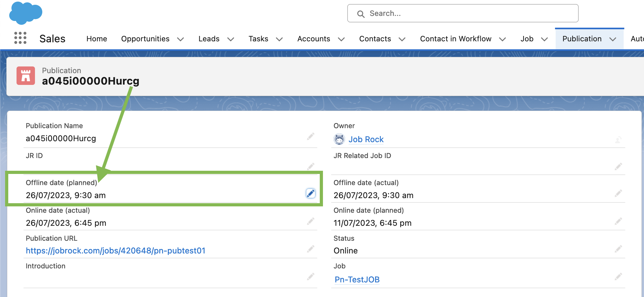This screenshot has height=297, width=644.
Task: Open the Job tab
Action: (x=527, y=39)
